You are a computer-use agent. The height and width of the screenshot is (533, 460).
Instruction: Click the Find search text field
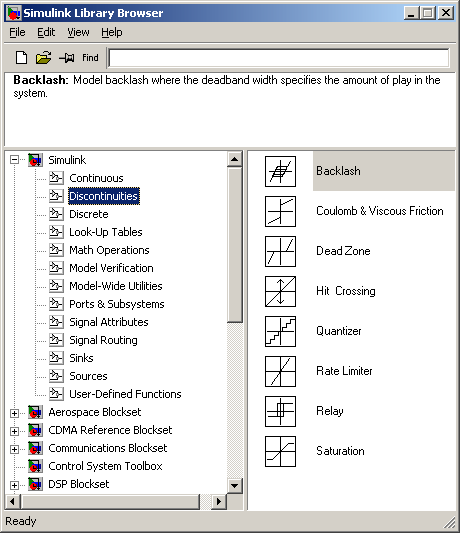coord(279,58)
